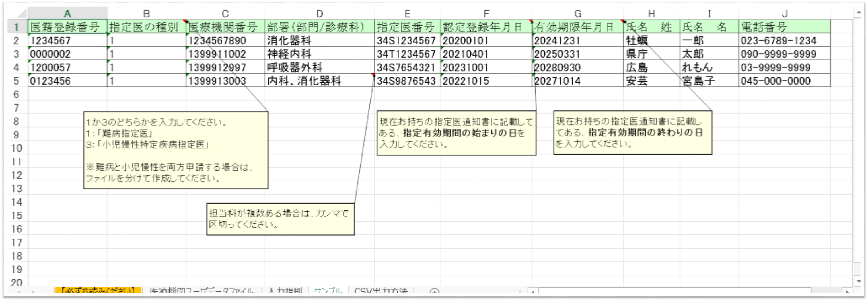
Task: Select cell containing 0123456
Action: [67, 81]
